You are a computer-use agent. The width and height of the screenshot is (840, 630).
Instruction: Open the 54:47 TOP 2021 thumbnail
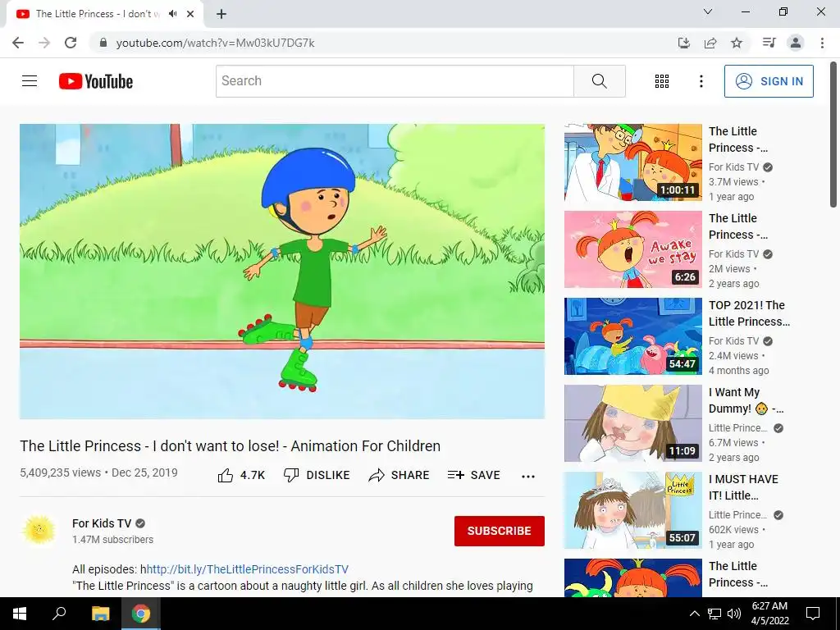[x=632, y=336]
